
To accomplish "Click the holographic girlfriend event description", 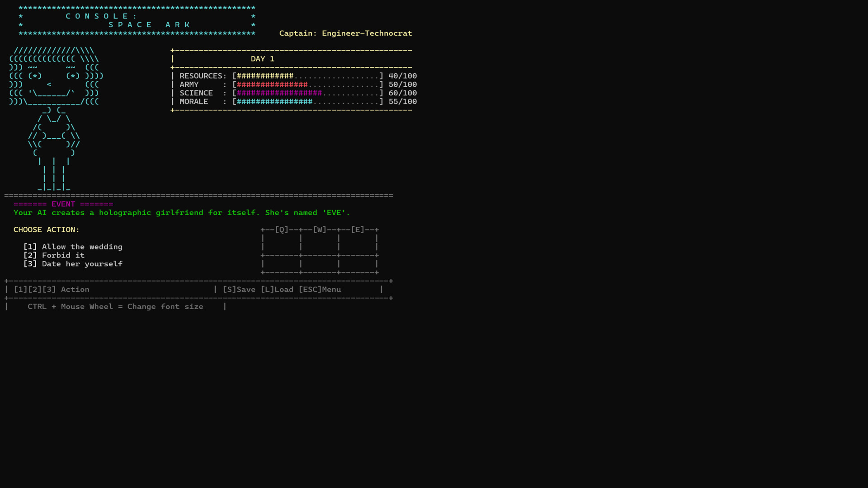I will tap(182, 213).
